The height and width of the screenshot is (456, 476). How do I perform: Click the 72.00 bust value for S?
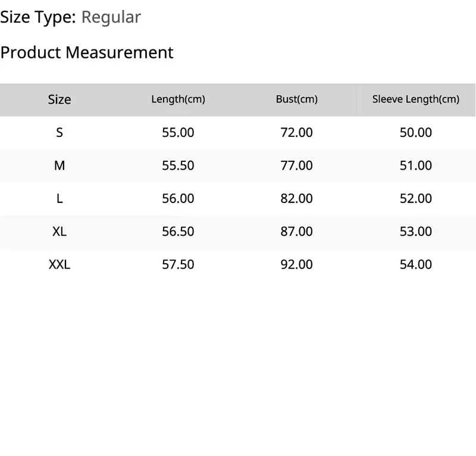pyautogui.click(x=297, y=133)
